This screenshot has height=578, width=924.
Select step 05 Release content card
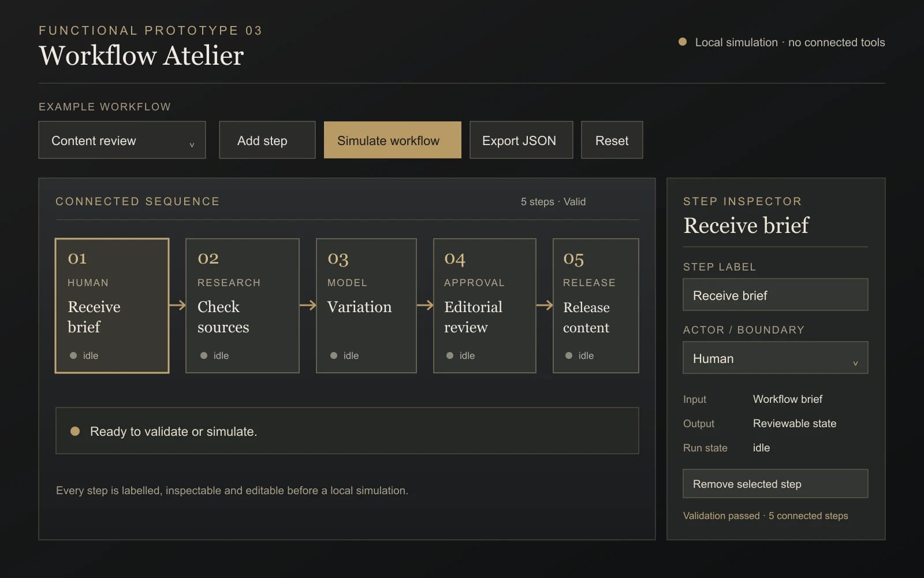596,306
